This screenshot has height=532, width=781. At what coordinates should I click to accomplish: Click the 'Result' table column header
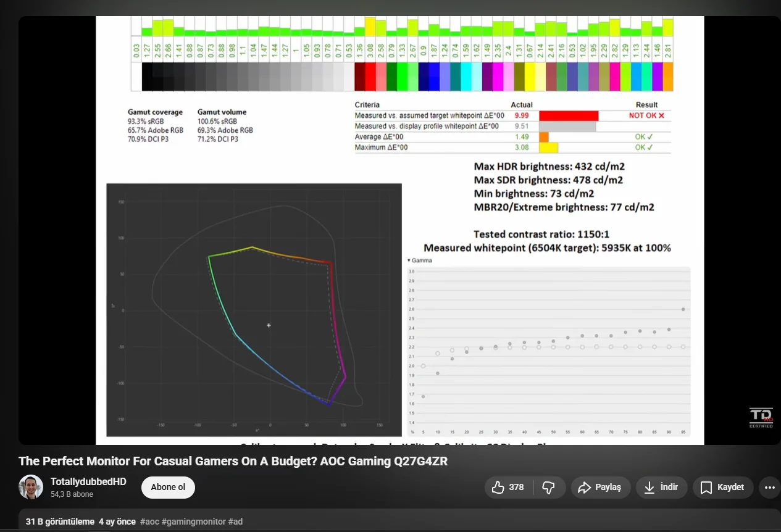point(646,105)
